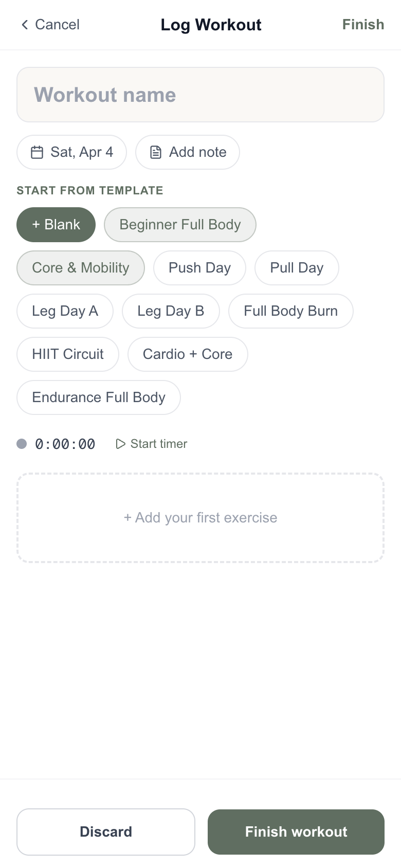Select the Full Body Burn template

coord(290,311)
